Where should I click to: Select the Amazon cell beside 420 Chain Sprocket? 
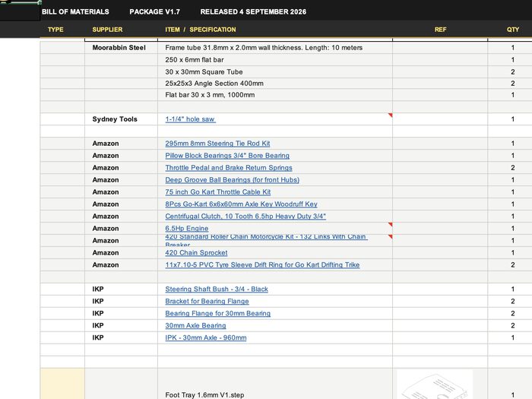point(121,253)
